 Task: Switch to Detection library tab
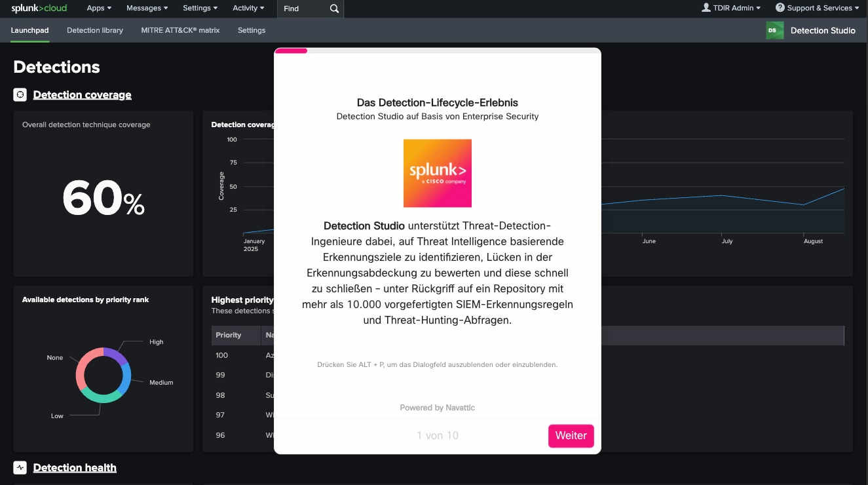coord(95,30)
